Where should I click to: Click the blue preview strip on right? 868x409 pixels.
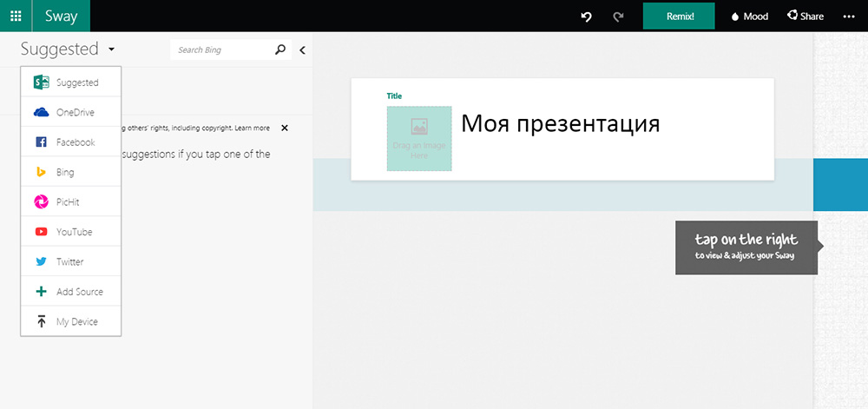tap(840, 184)
